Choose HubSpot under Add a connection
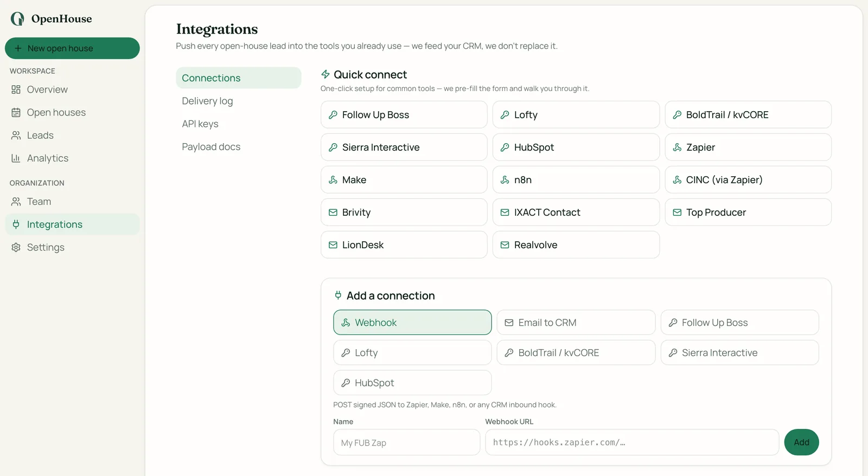The width and height of the screenshot is (868, 476). pos(412,383)
